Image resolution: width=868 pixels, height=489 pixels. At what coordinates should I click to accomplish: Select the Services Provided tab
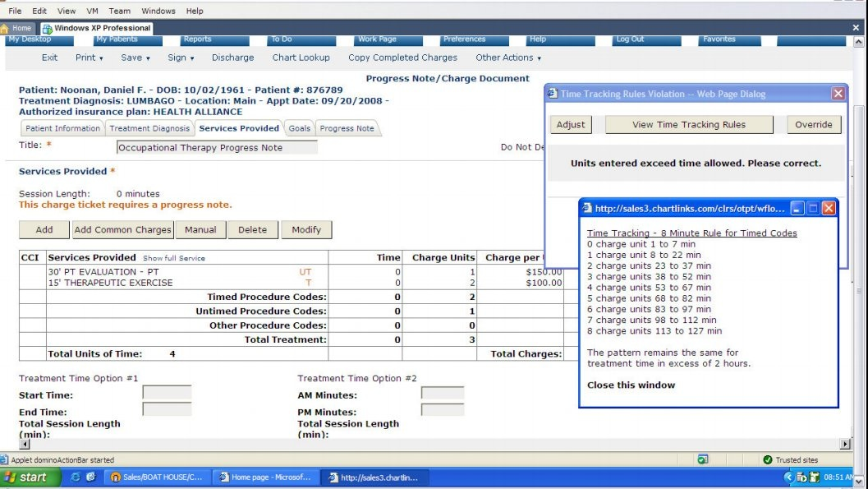point(239,128)
